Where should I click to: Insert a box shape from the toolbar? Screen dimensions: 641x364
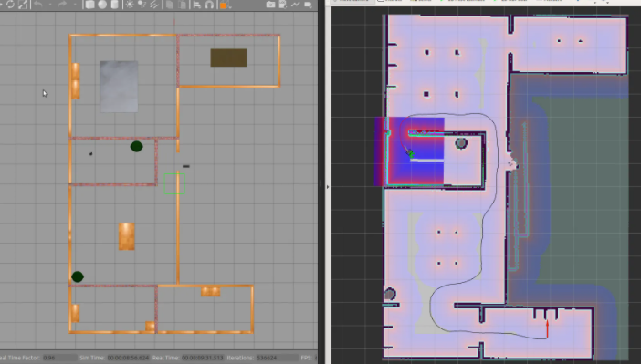(x=89, y=5)
